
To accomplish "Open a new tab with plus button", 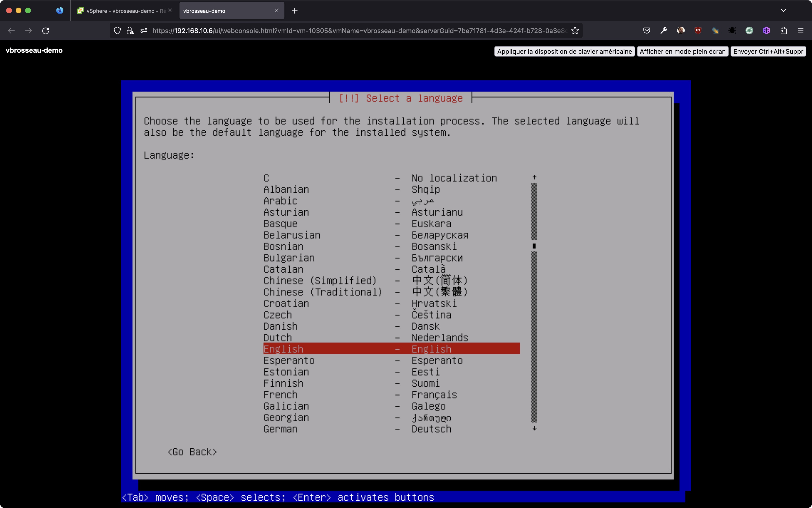I will [294, 11].
